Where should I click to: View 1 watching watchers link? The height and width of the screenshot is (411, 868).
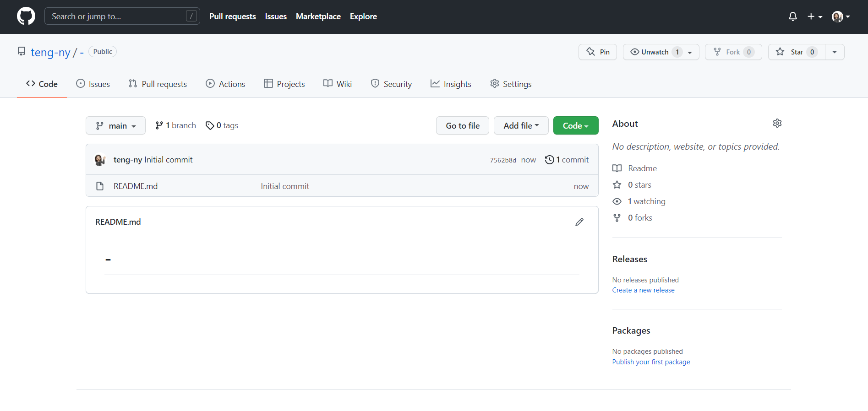tap(639, 201)
